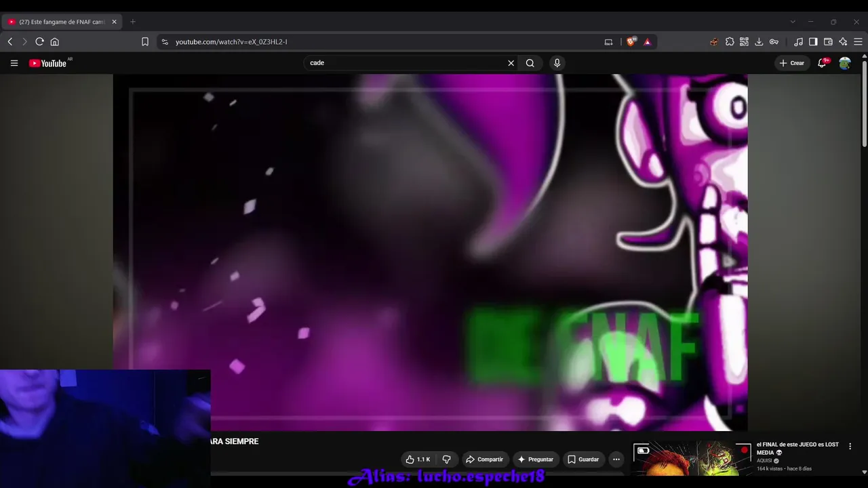Open options menu for the recommended video

(x=850, y=447)
